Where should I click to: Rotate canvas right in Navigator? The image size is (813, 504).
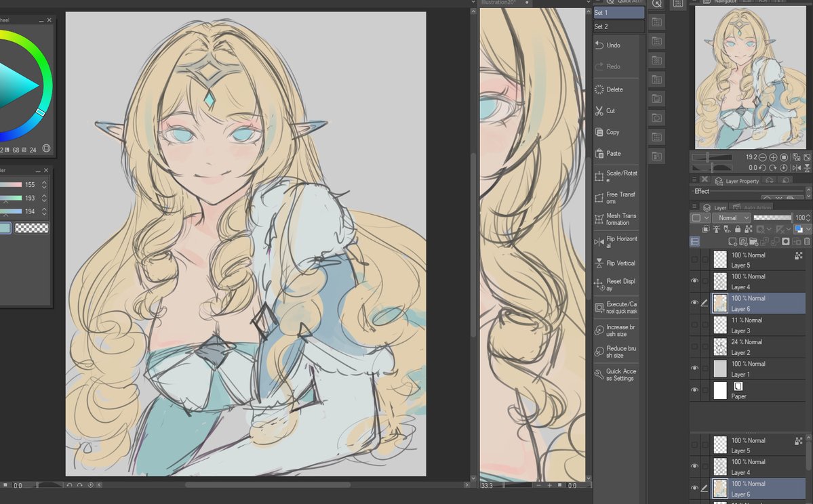773,168
